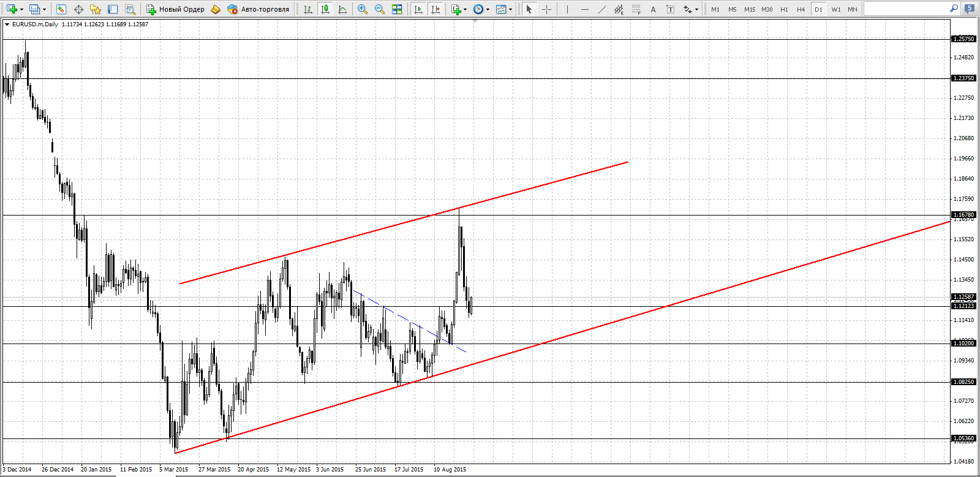Viewport: 980px width, 477px height.
Task: Open the Profiles icon
Action: pyautogui.click(x=35, y=9)
